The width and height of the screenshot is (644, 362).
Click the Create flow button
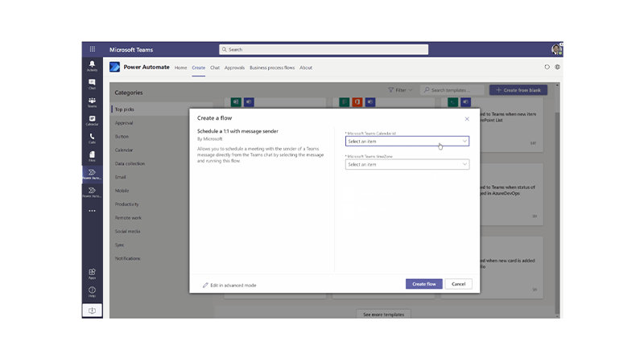423,284
